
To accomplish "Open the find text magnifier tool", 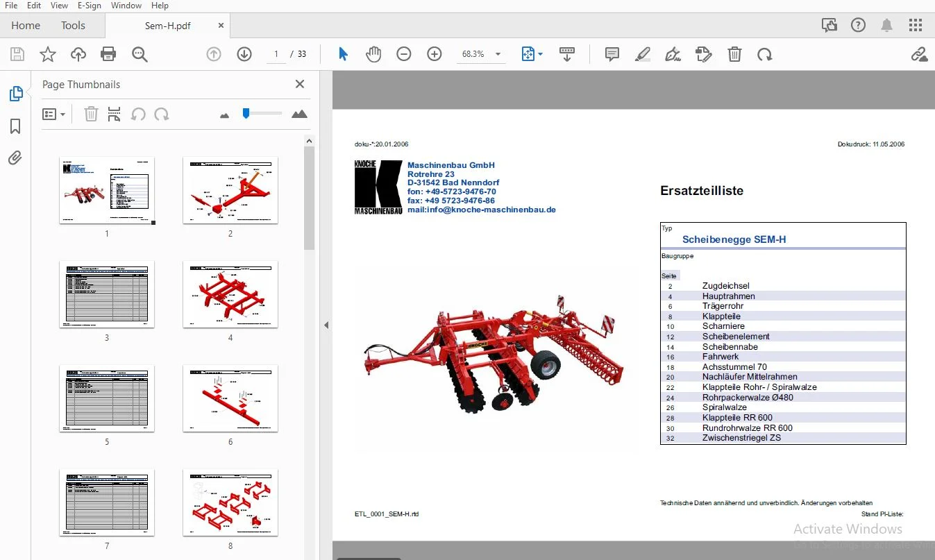I will click(140, 54).
